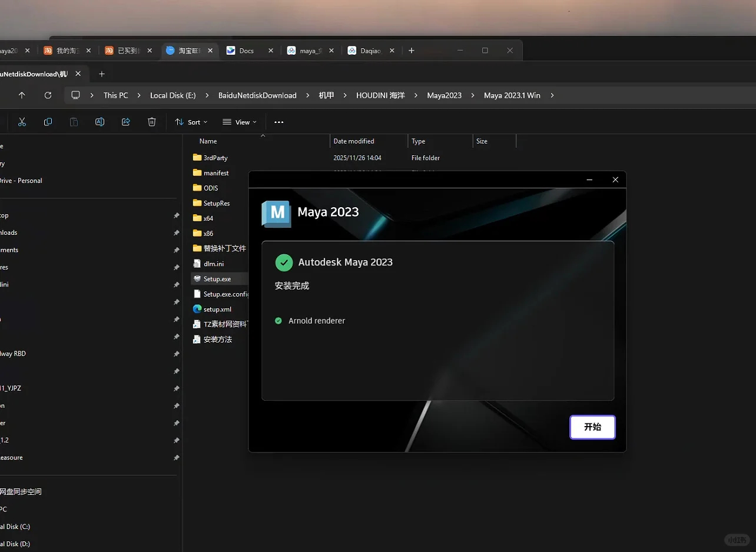756x552 pixels.
Task: Expand the chevron after BaiduNetdiskDownload breadcrumb
Action: pos(307,95)
